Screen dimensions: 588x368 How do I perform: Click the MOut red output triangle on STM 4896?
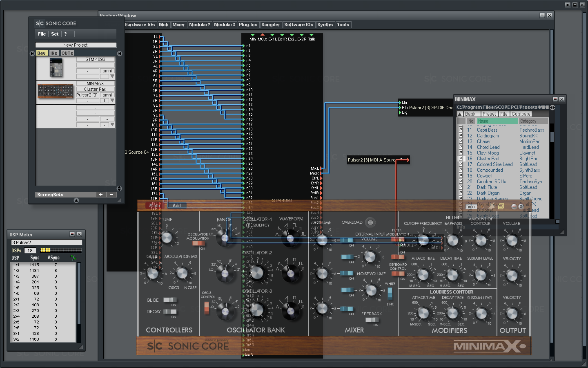(x=262, y=35)
